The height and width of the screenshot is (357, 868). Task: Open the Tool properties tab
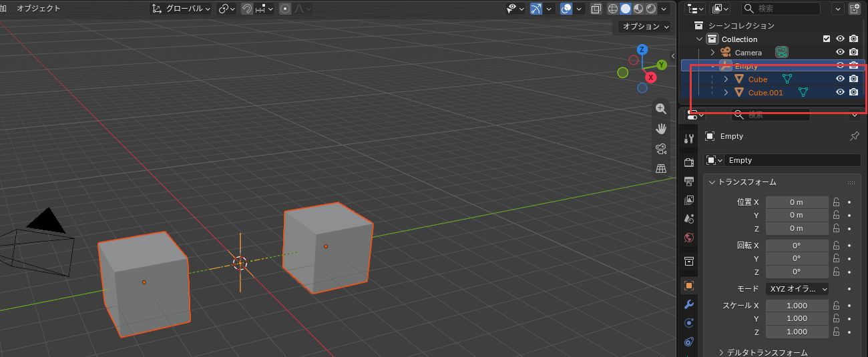[x=689, y=138]
